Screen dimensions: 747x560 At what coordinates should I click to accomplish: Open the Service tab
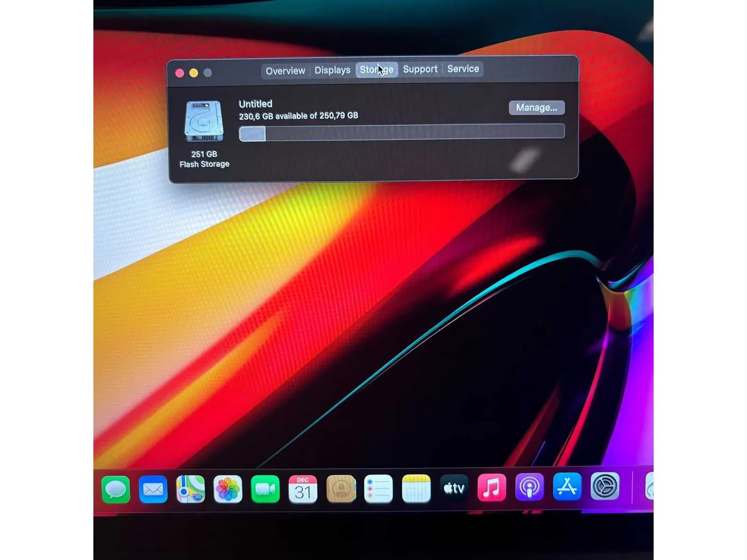coord(463,69)
